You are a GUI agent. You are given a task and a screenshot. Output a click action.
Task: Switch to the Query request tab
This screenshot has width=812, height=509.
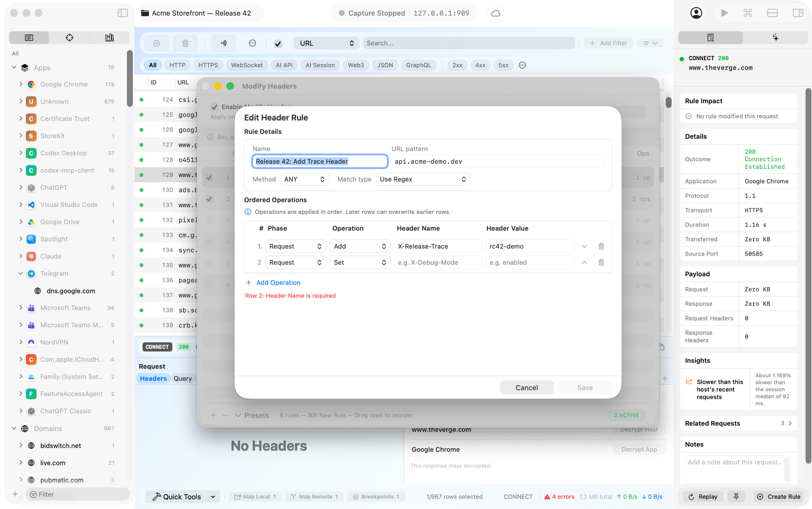pyautogui.click(x=183, y=378)
